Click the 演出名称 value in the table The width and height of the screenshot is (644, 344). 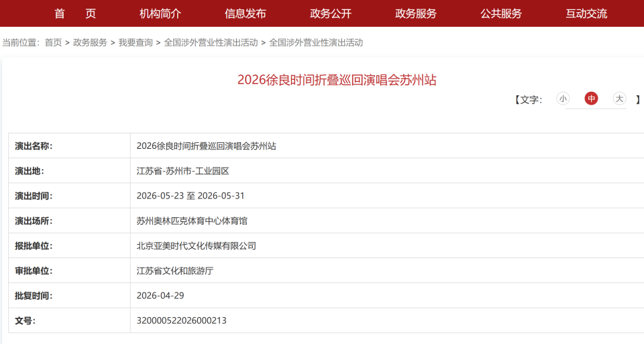[x=206, y=146]
